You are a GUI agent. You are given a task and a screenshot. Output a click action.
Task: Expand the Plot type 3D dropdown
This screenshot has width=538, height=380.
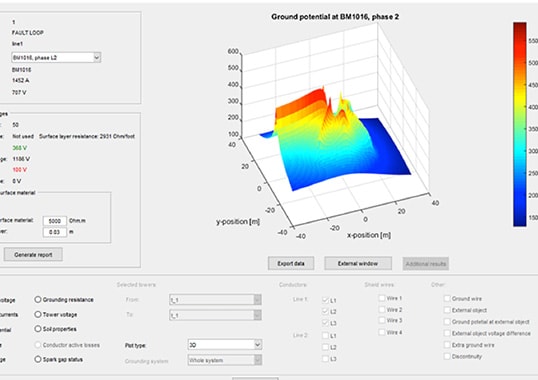click(225, 345)
